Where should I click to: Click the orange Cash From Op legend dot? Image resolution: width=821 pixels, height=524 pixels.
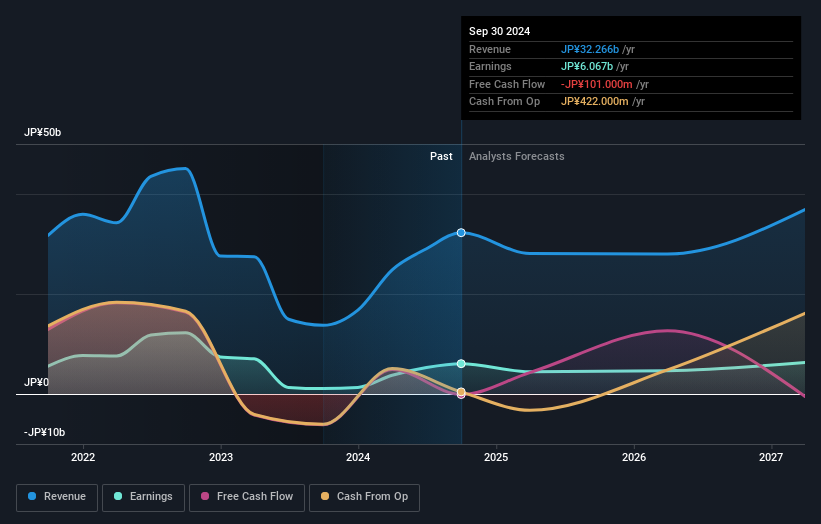[325, 496]
